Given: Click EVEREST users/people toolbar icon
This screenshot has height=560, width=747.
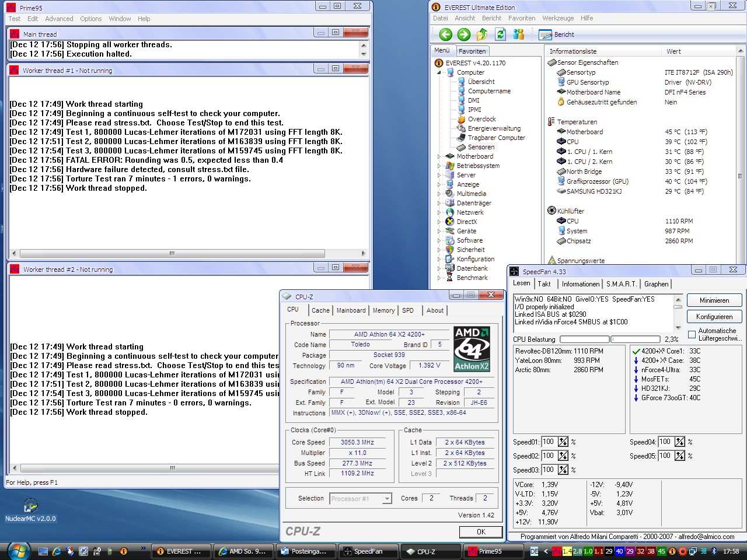Looking at the screenshot, I should click(518, 35).
